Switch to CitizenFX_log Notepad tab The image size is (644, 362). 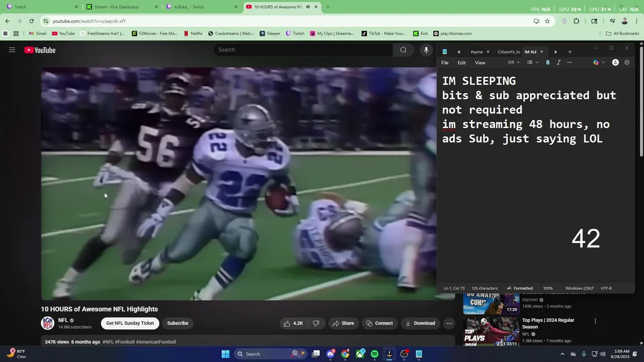click(x=508, y=52)
